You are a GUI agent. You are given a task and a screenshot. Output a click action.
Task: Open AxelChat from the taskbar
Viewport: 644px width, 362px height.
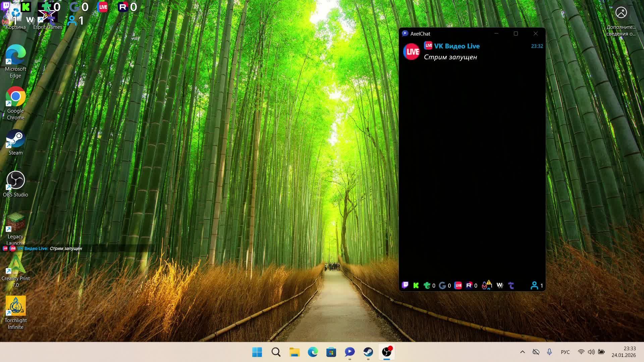tap(350, 352)
